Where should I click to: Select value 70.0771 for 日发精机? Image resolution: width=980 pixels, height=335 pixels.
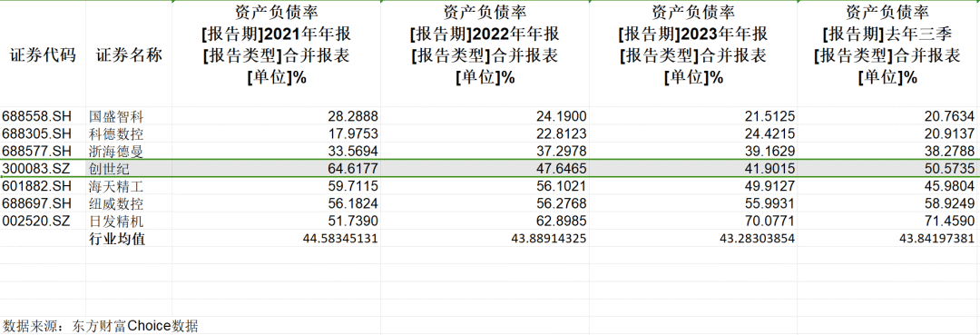pyautogui.click(x=693, y=221)
